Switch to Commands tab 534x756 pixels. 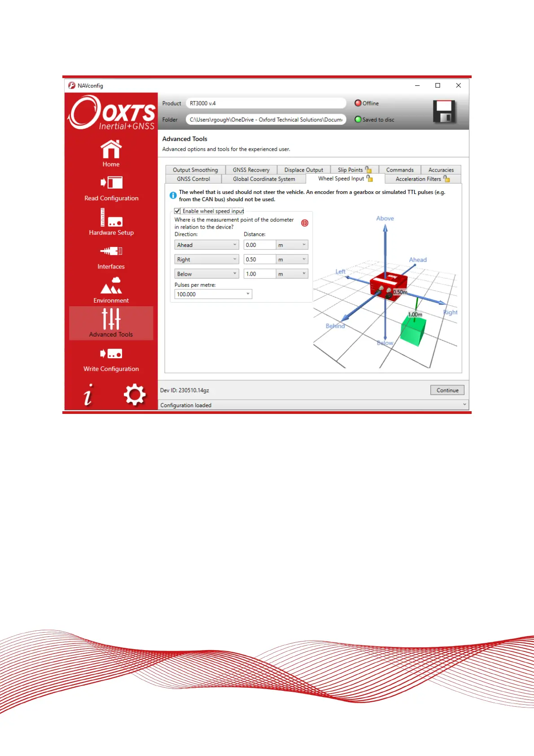(400, 170)
